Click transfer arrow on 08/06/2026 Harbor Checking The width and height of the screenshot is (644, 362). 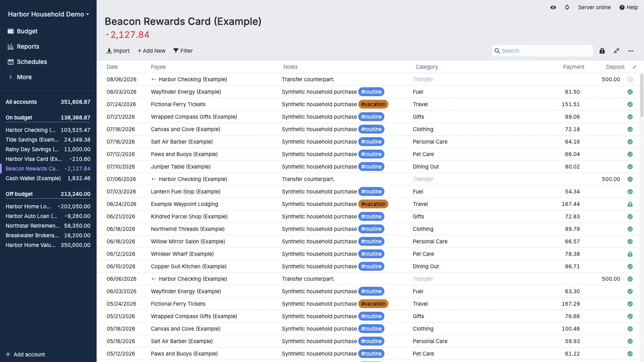point(153,79)
